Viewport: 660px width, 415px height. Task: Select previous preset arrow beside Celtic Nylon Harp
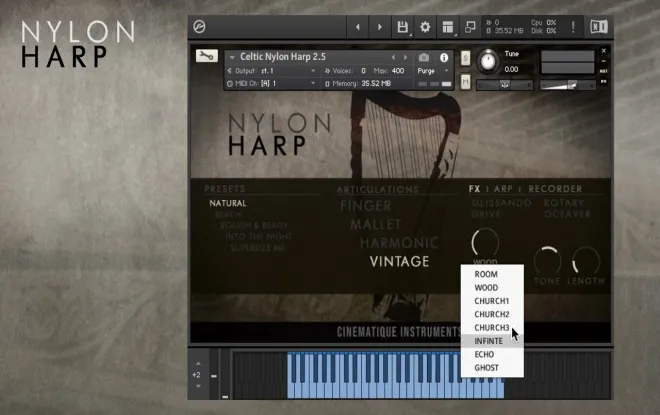point(393,57)
